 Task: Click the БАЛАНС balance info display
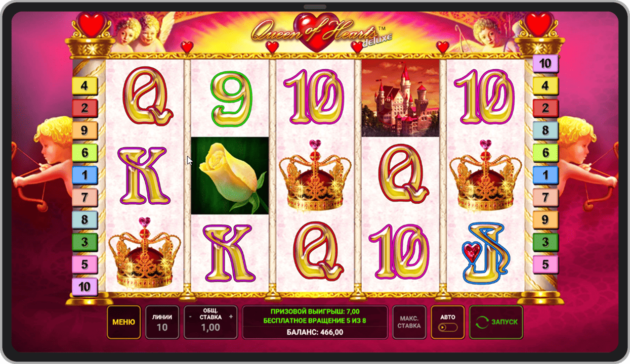tap(315, 332)
